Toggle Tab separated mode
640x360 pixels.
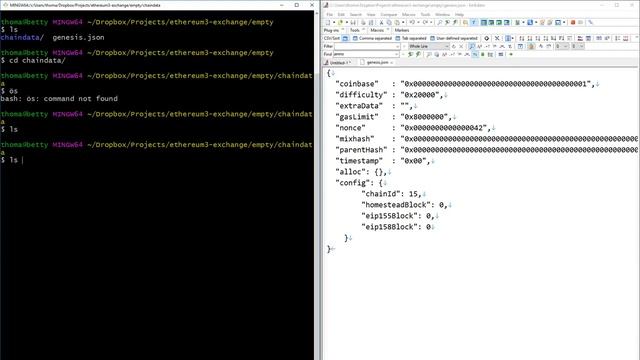pyautogui.click(x=411, y=38)
